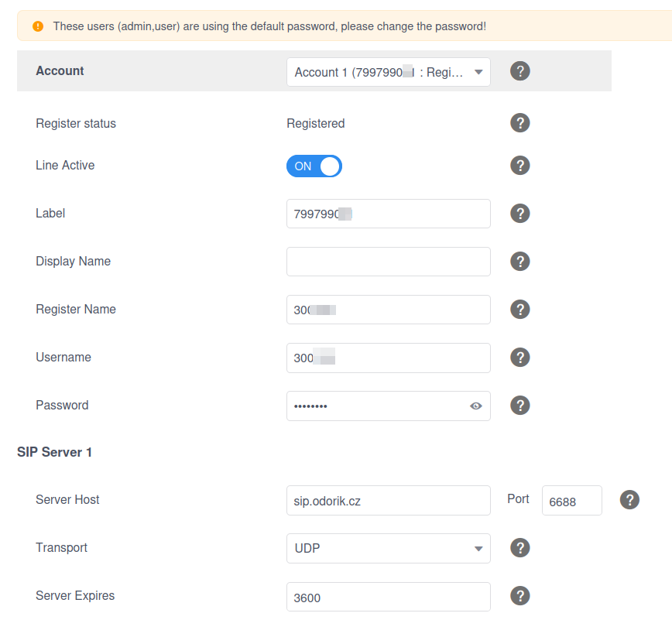672x620 pixels.
Task: Click the Server Host sip.odorik.cz field
Action: click(389, 501)
